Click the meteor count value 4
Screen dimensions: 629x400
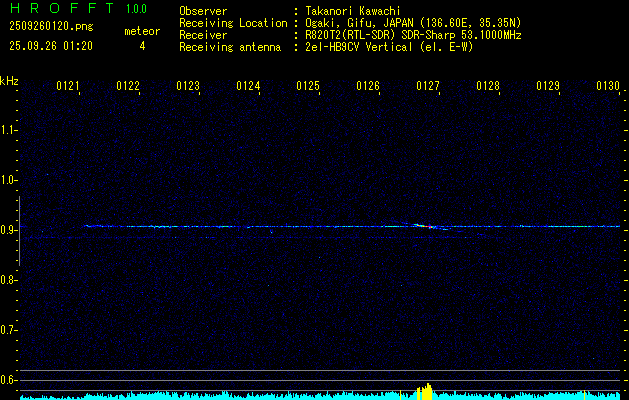tap(141, 46)
